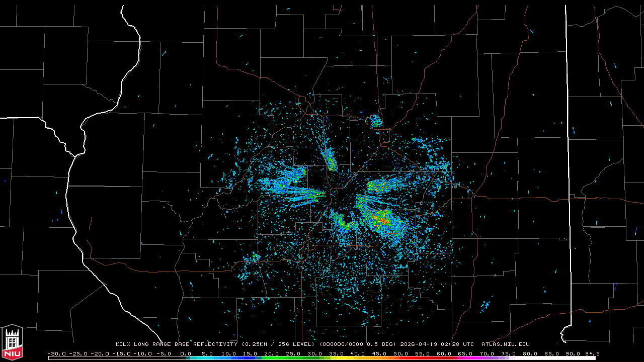644x362 pixels.
Task: Click the NIU castle logo
Action: (x=13, y=343)
